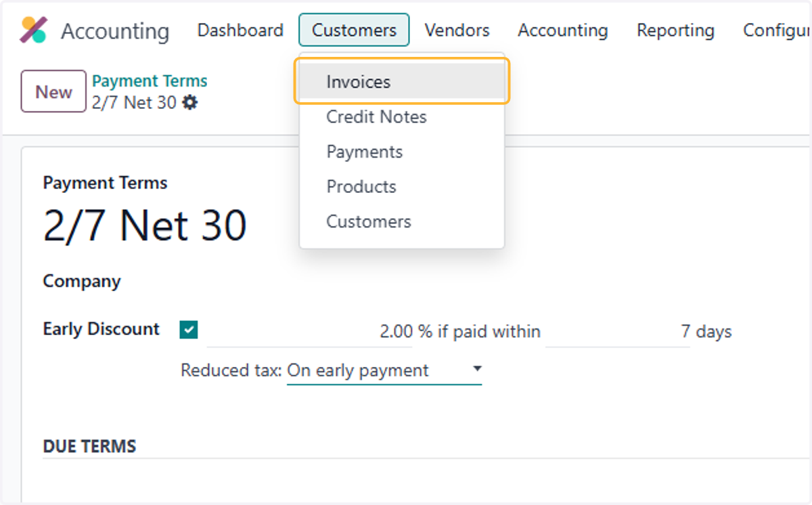Go back via Payment Terms breadcrumb link
Screen dimensions: 812x505
150,81
